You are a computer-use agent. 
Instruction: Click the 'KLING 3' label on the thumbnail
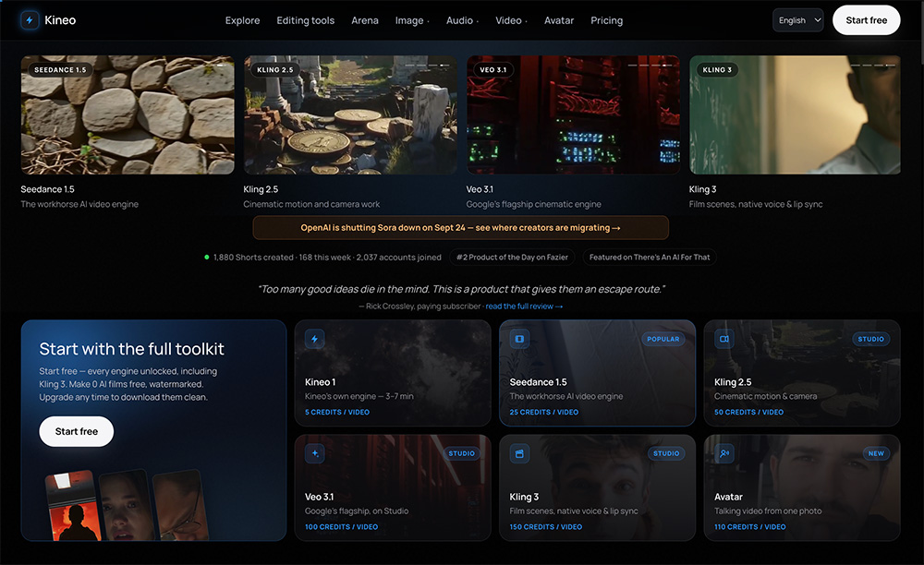(x=717, y=70)
